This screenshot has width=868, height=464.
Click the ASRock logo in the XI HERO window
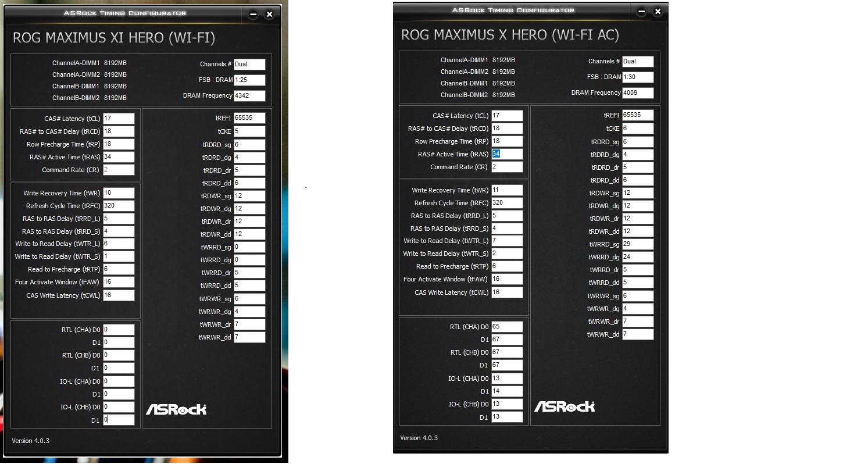(x=176, y=409)
